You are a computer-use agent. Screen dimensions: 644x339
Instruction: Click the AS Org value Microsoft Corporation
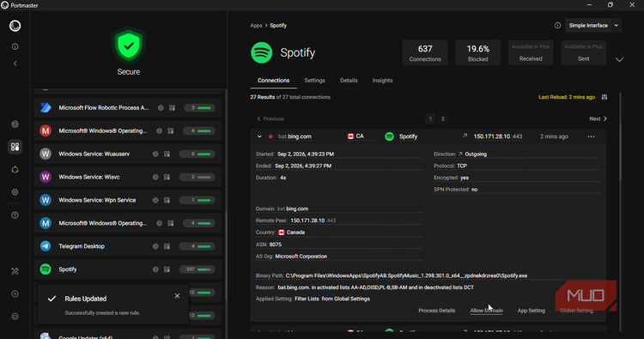(x=301, y=257)
